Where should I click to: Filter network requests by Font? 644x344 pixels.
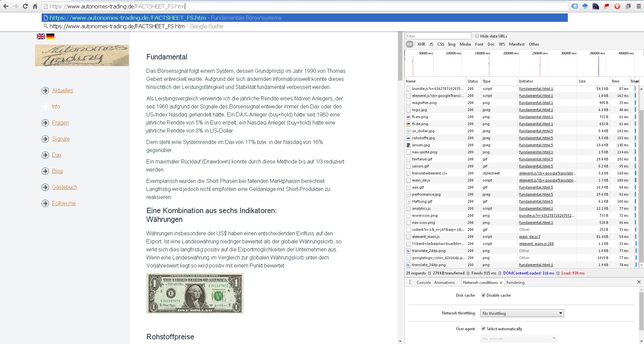point(479,44)
